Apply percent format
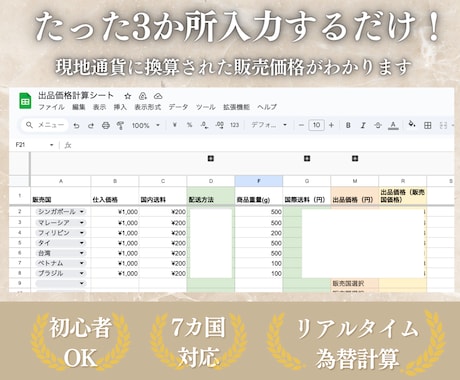 [189, 125]
